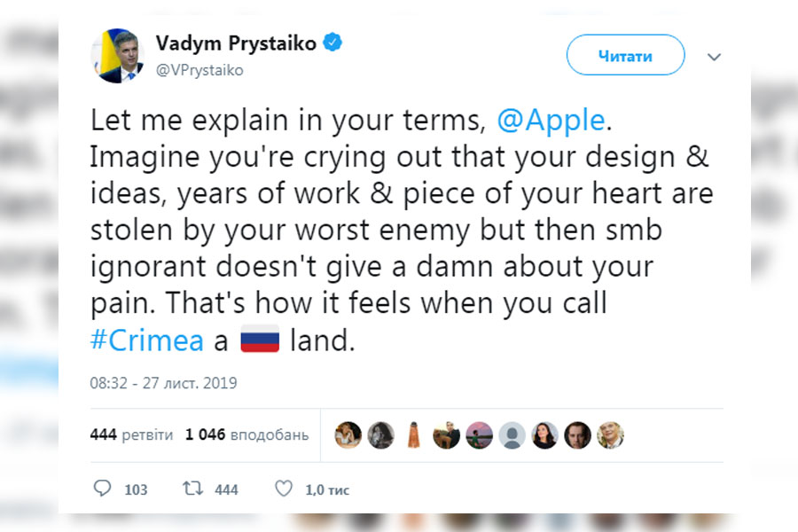Viewport: 798px width, 532px height.
Task: Open the tweet timestamp 08:32 - 27 лист. 2019
Action: pos(163,384)
